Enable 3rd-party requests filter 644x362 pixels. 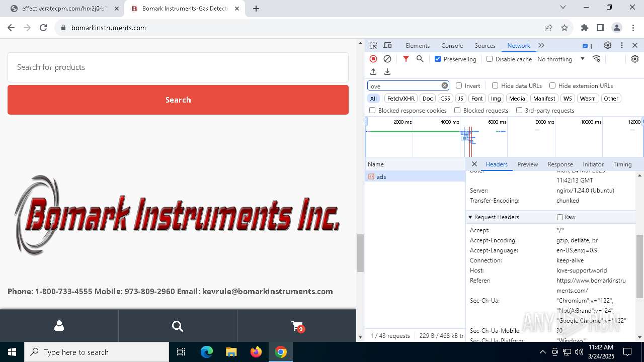[x=519, y=110]
